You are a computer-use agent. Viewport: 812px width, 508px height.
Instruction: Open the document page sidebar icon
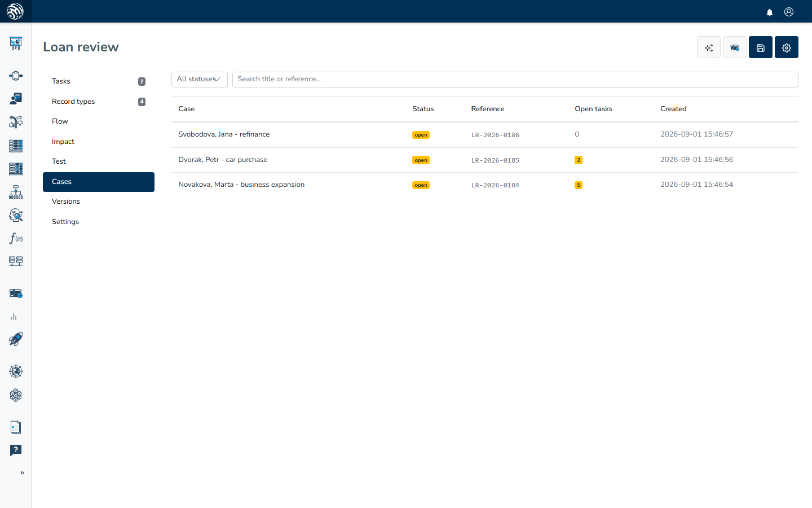[16, 427]
